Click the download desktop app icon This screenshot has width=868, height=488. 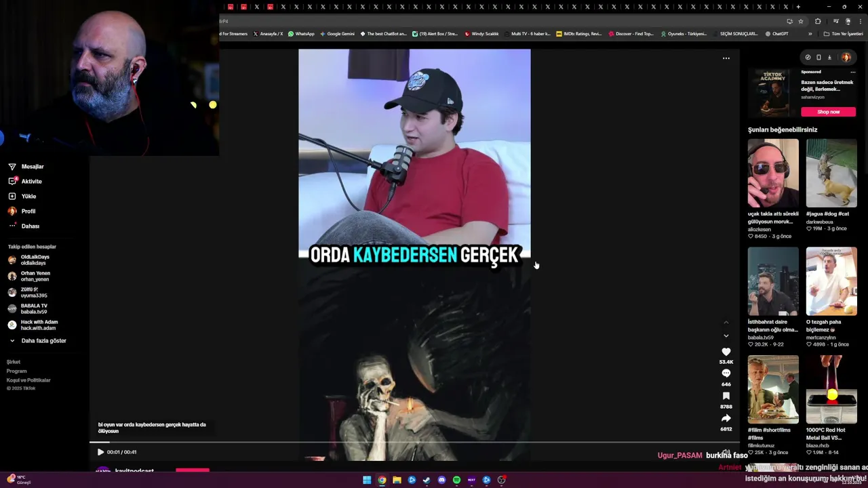(x=829, y=58)
